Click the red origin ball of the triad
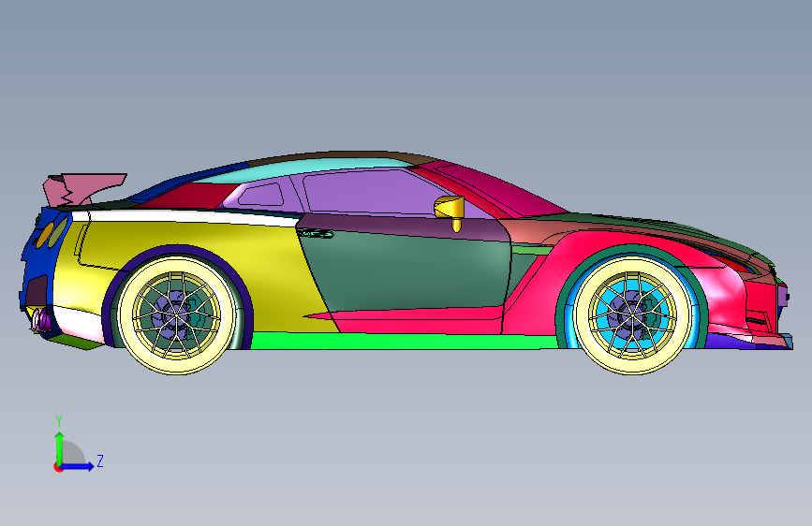The image size is (812, 526). point(57,467)
